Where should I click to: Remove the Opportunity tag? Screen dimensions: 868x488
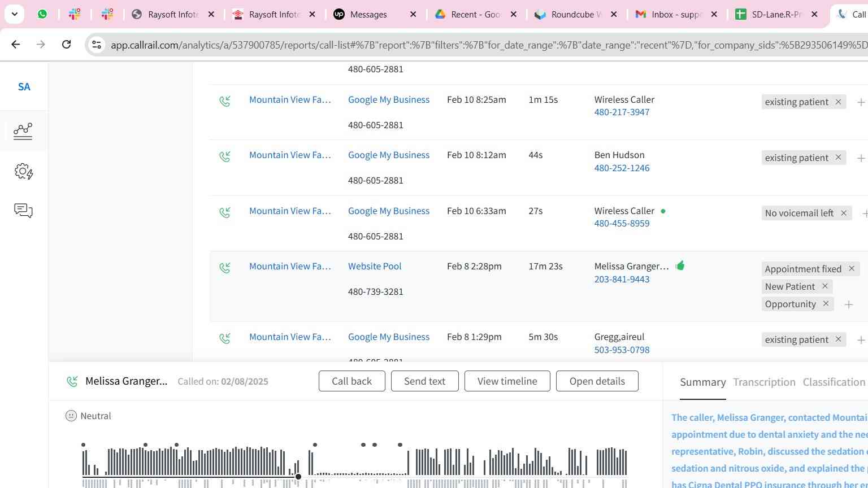point(826,304)
